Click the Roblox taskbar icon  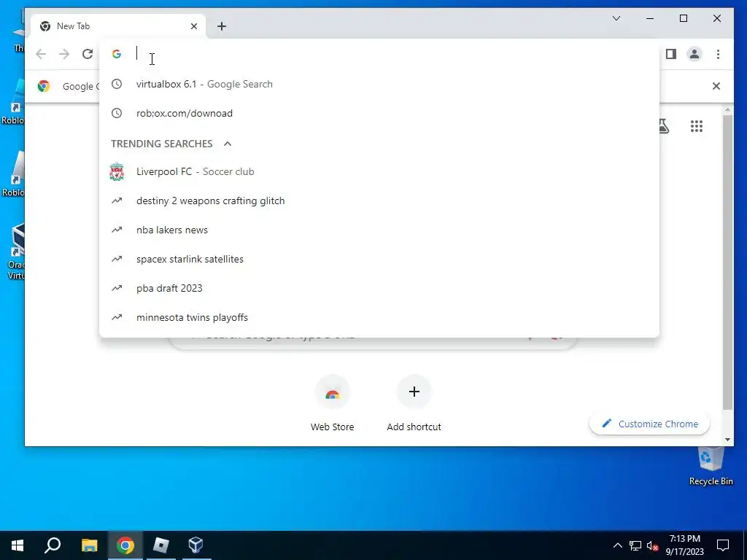(x=161, y=545)
